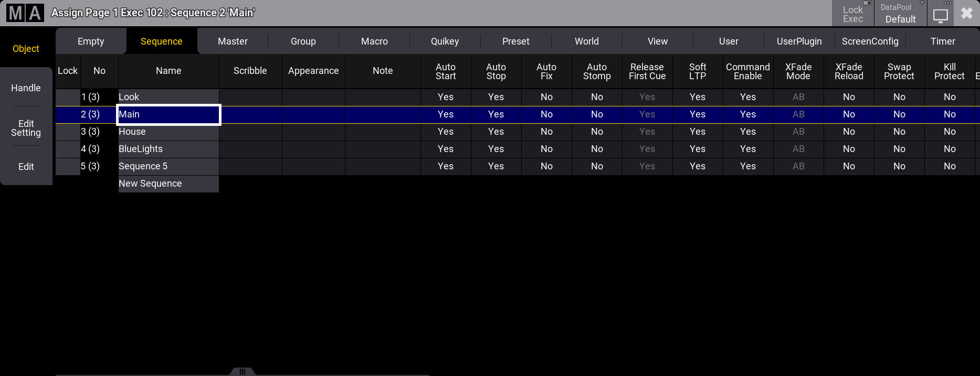
Task: Switch to the Macro tab
Action: 374,41
